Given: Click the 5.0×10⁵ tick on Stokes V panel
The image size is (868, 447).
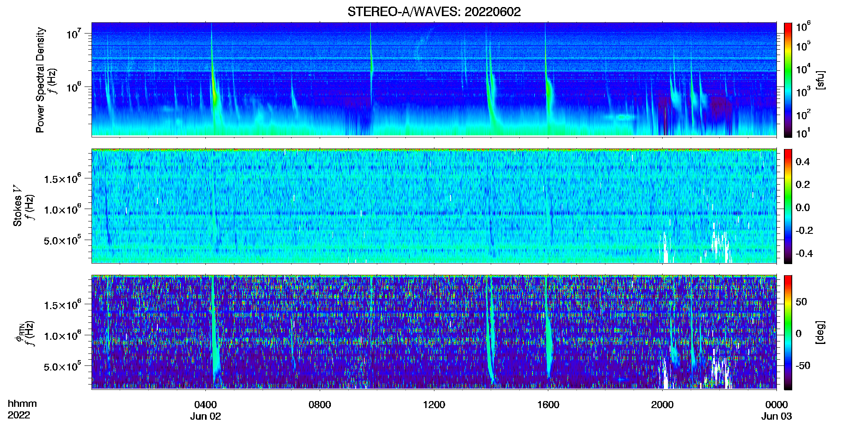Looking at the screenshot, I should (63, 240).
